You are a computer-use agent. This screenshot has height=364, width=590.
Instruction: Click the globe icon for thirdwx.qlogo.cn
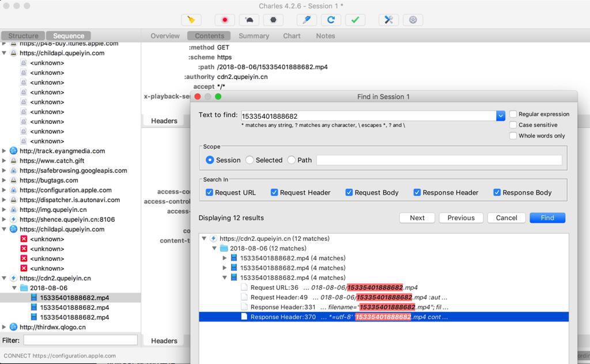(14, 327)
